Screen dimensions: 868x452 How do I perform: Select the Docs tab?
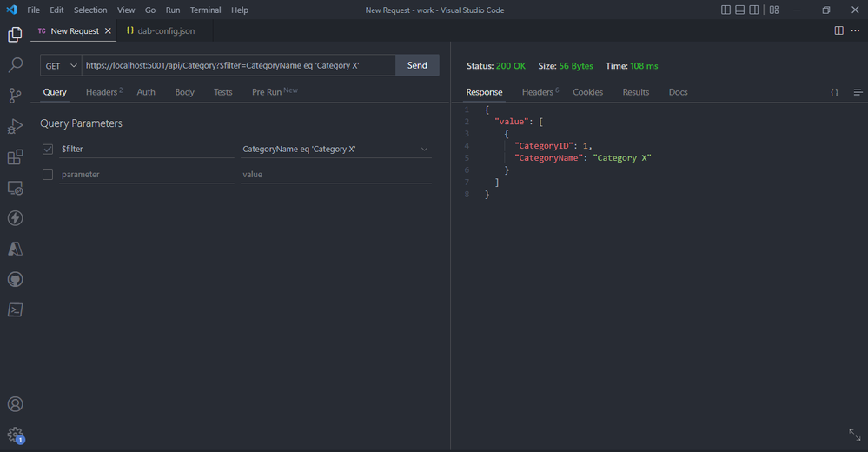(678, 92)
